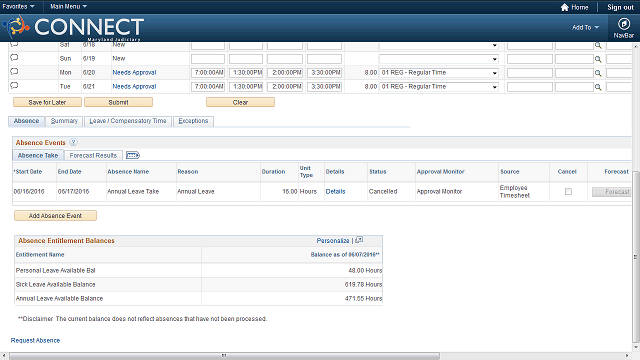The image size is (640, 360).
Task: Open the Exceptions tab
Action: pyautogui.click(x=193, y=121)
